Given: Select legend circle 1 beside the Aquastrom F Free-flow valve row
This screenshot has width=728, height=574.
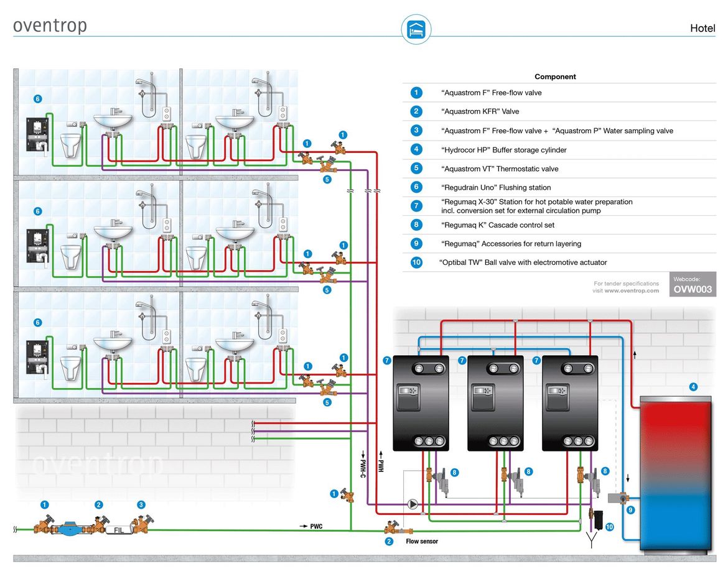Looking at the screenshot, I should [x=416, y=93].
